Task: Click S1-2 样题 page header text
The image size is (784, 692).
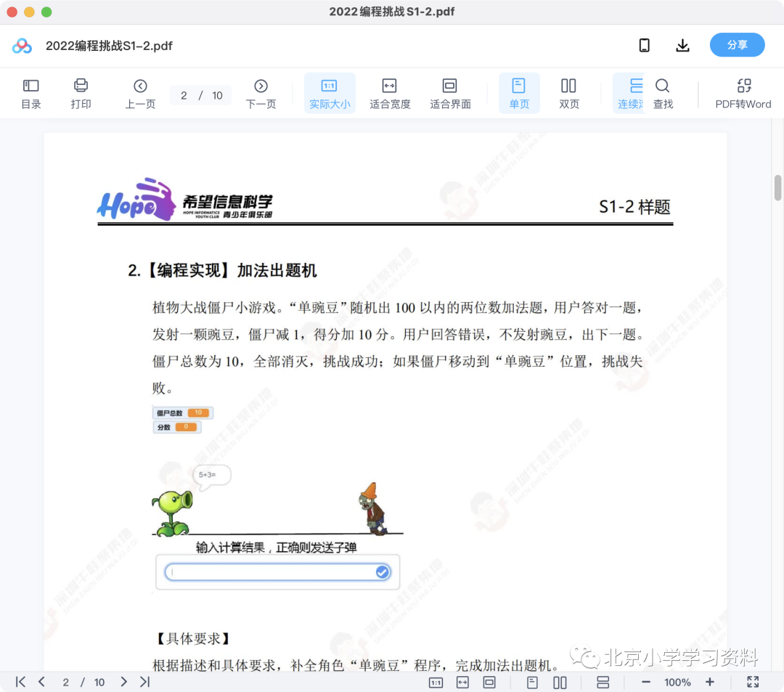Action: [634, 206]
